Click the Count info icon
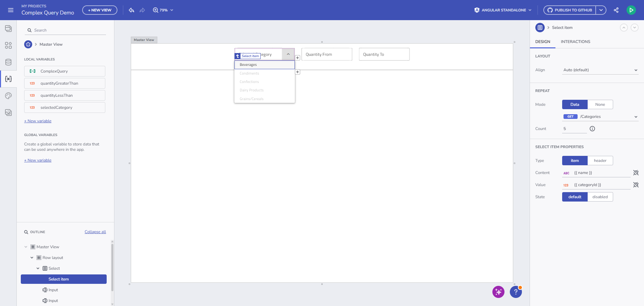The image size is (644, 306). pyautogui.click(x=592, y=129)
